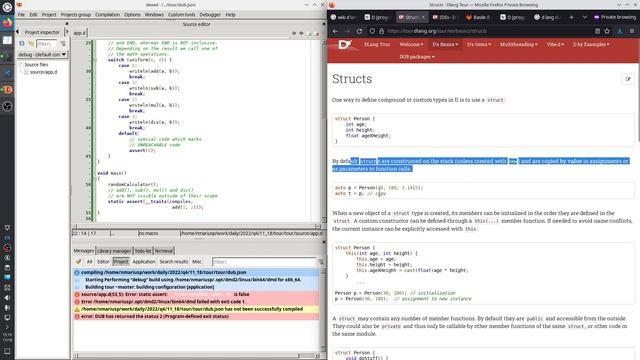Open reader view icon in URL bar
Viewport: 640px width, 360px height.
[597, 31]
